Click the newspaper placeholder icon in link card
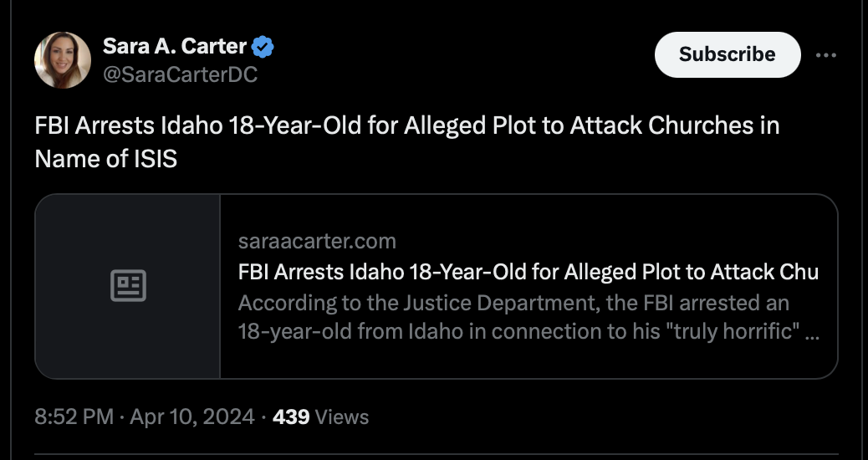 129,286
